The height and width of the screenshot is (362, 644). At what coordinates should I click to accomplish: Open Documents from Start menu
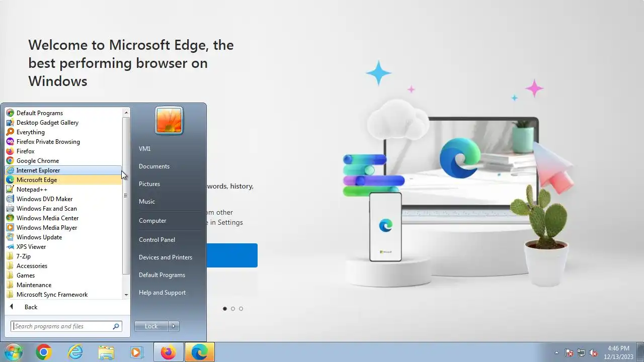tap(154, 166)
